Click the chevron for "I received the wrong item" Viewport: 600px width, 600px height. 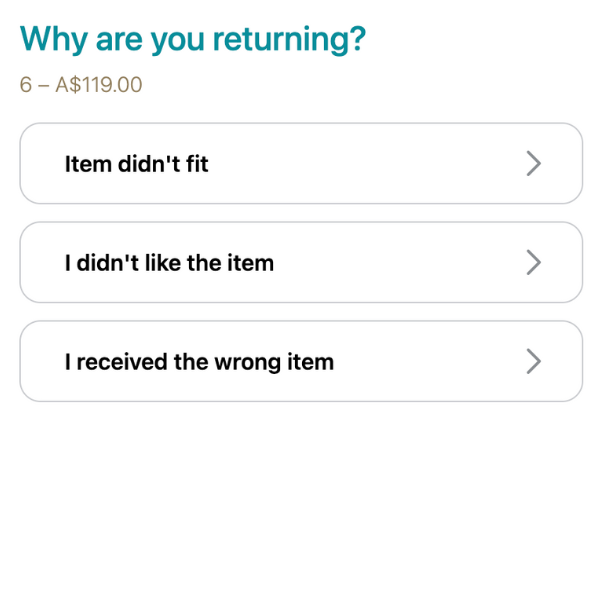(534, 362)
